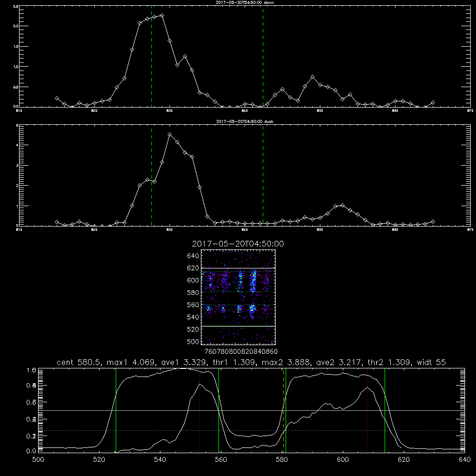Click the highest diamond point in the dusk plot
Image resolution: width=476 pixels, height=476 pixels.
pos(170,135)
